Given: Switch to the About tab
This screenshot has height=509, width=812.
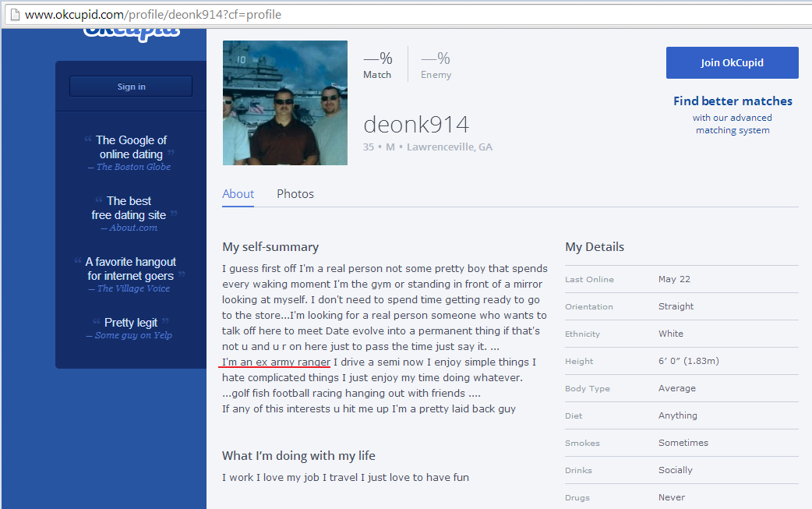Looking at the screenshot, I should [x=238, y=194].
